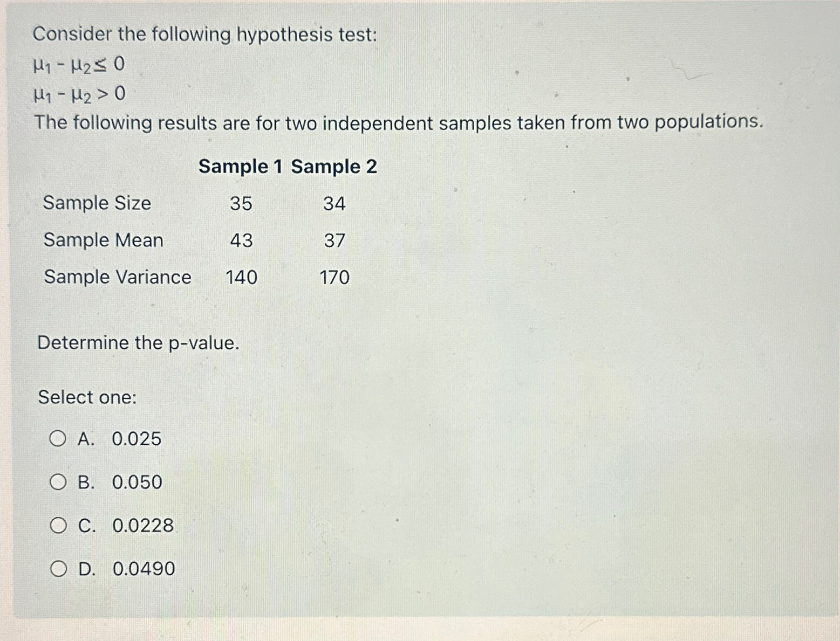Click the Sample 1 column header

[241, 167]
